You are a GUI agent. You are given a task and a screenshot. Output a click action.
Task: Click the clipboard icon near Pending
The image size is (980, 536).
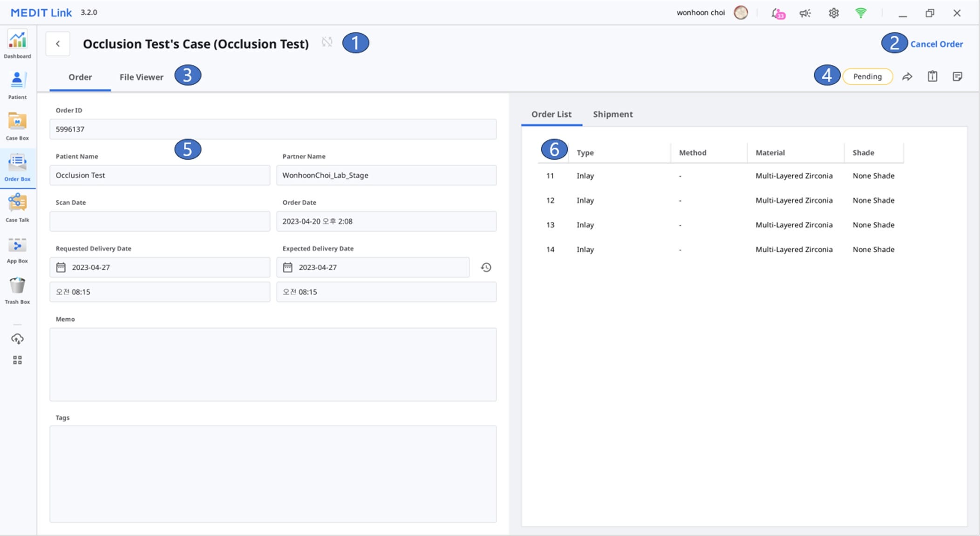point(932,76)
